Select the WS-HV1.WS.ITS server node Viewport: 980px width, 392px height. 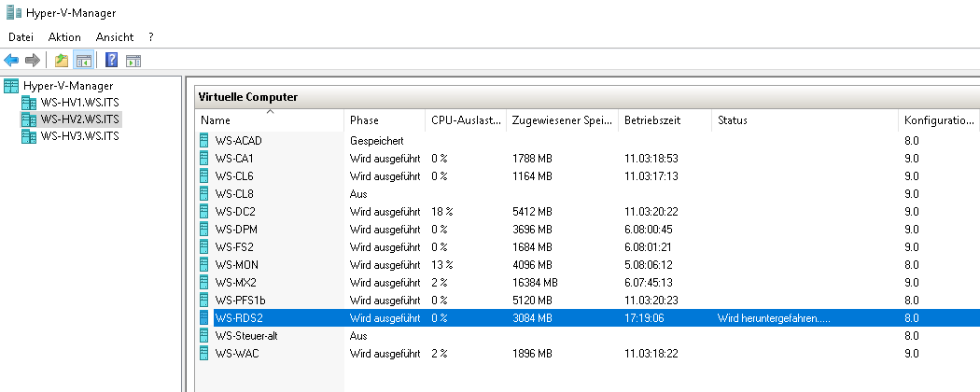tap(79, 102)
